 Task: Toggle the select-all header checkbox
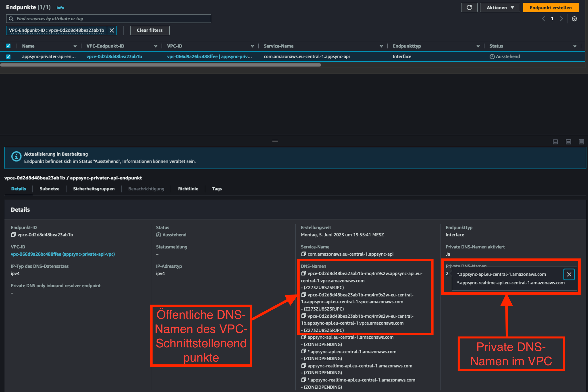[x=8, y=46]
